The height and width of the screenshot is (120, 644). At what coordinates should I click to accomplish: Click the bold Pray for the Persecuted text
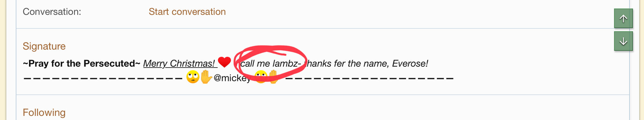[x=81, y=63]
